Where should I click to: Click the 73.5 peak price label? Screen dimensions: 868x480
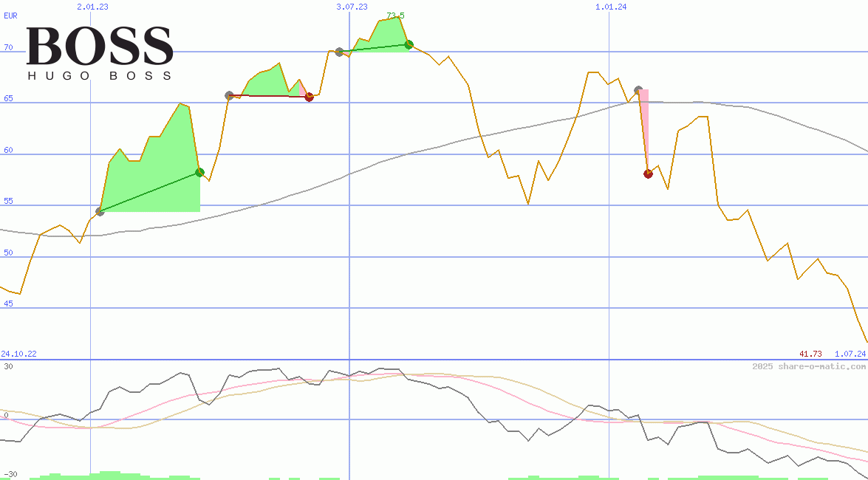coord(395,16)
